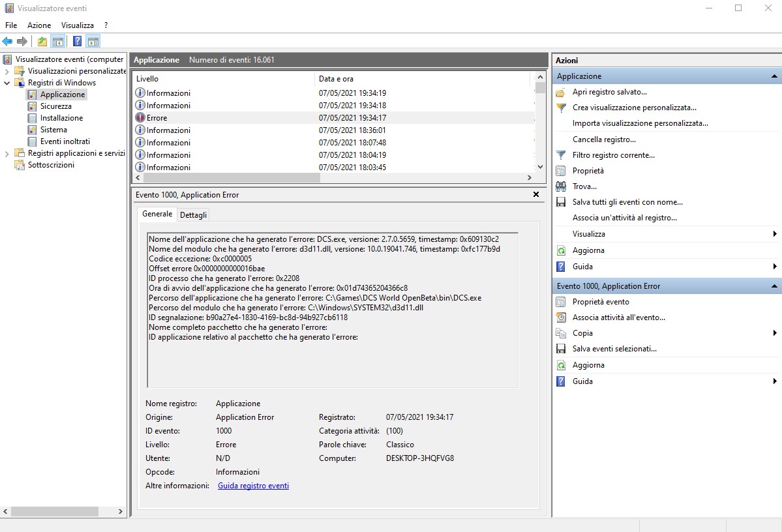This screenshot has height=532, width=782.
Task: Open the Azione menu
Action: (x=39, y=25)
